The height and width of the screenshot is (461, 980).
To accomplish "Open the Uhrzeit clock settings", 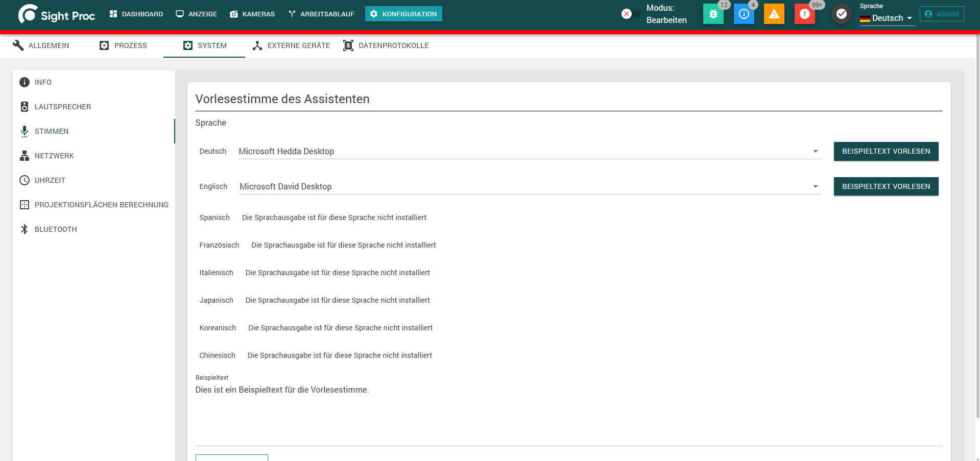I will [x=93, y=180].
